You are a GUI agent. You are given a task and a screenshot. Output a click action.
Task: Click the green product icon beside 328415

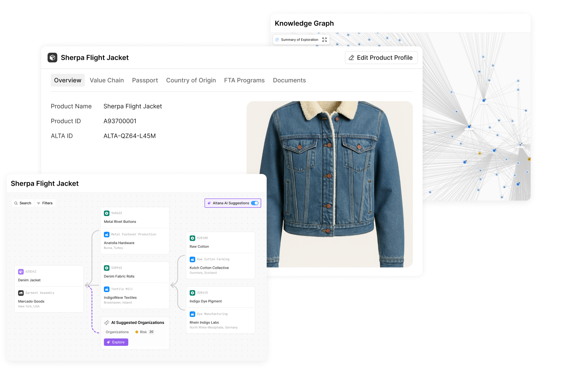[193, 293]
